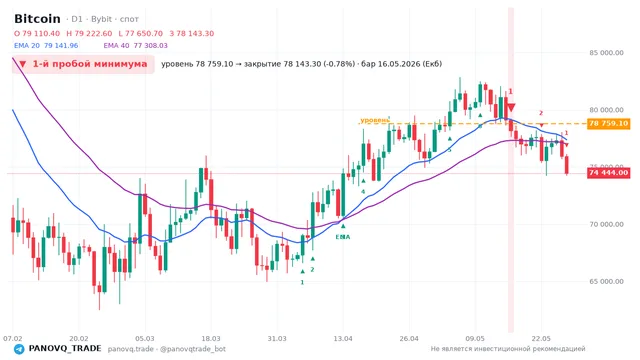Viewport: 640px width, 360px height.
Task: Click the red signal marker labeled 2
Action: [541, 125]
